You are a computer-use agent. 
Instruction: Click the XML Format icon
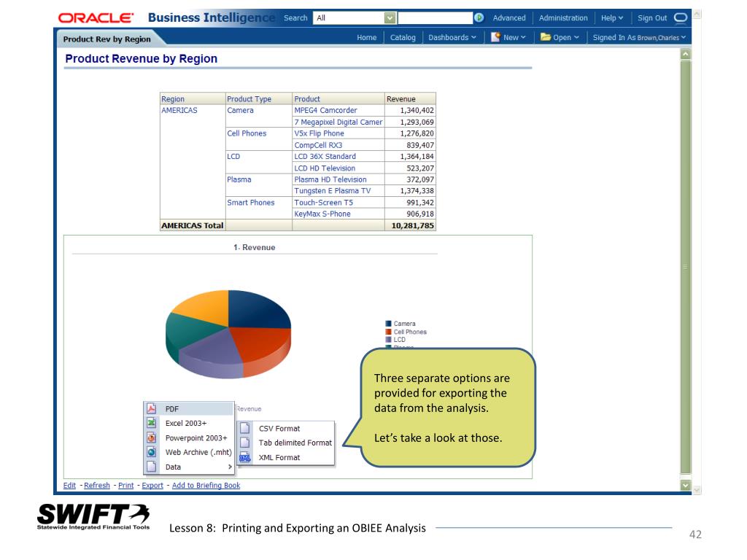(245, 457)
